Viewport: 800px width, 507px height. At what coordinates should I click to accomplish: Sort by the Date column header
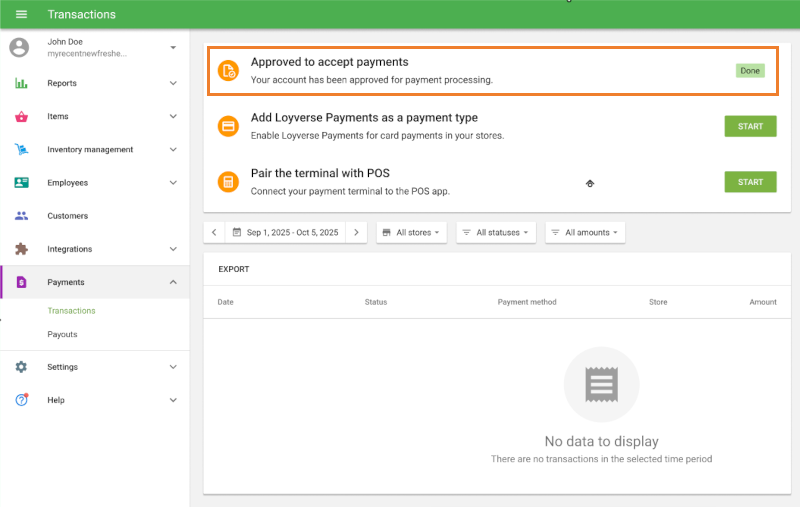(x=226, y=302)
